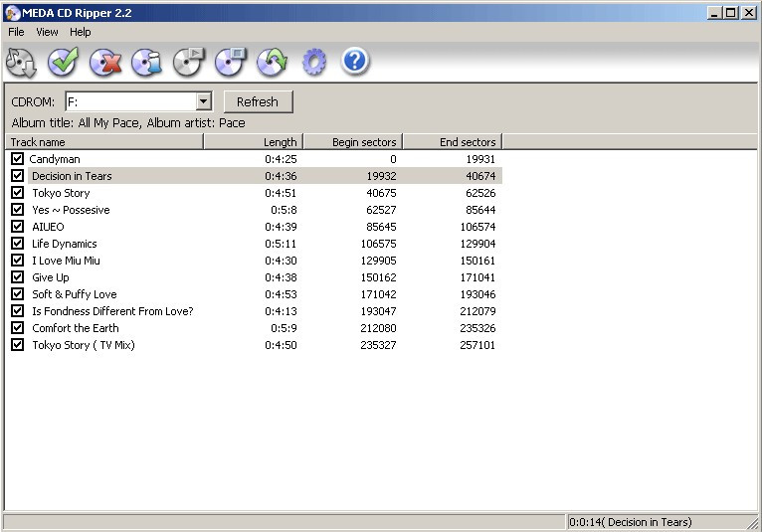Screen dimensions: 762x532
Task: Open the CDROM drive dropdown arrow
Action: (204, 101)
